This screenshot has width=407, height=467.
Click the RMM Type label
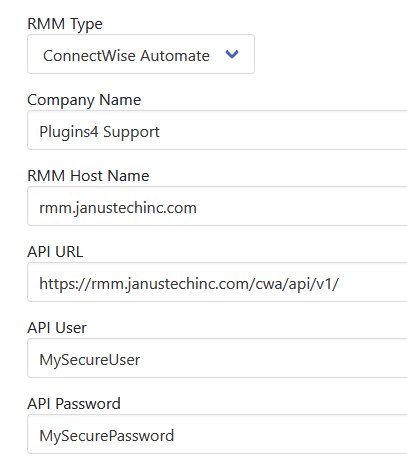(65, 25)
